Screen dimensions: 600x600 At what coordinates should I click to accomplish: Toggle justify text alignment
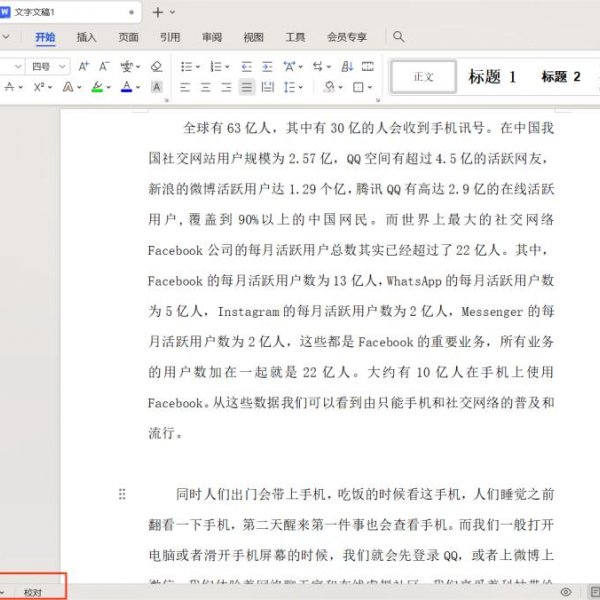tap(246, 87)
